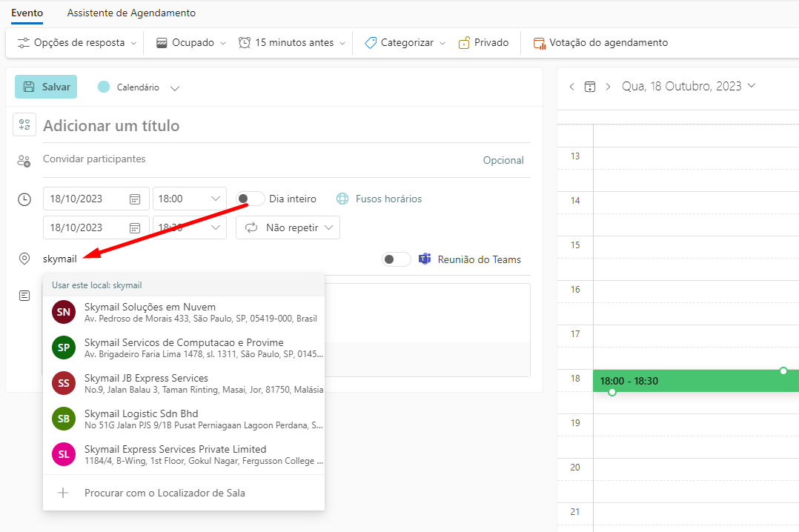Screen dimensions: 799x532
Task: Expand the Calendário selector chevron
Action: (175, 88)
